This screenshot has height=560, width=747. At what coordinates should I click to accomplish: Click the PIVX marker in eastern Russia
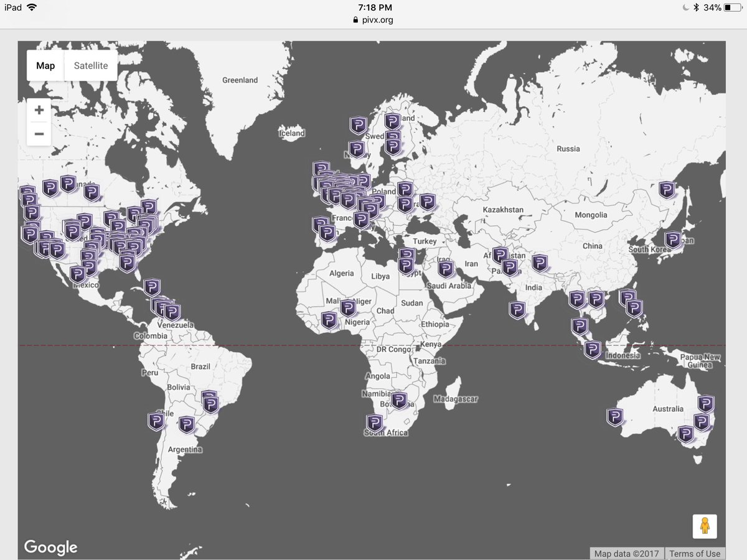click(x=667, y=190)
